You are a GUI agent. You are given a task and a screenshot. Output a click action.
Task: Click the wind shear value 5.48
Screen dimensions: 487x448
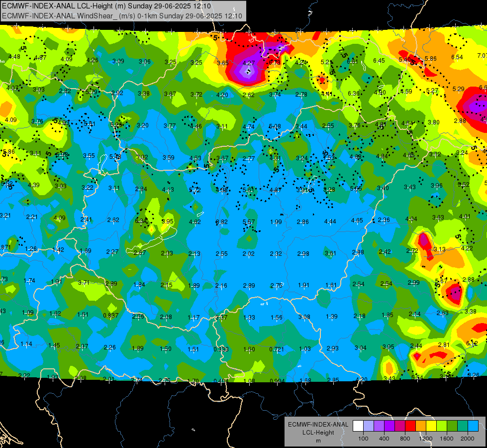[115, 156]
